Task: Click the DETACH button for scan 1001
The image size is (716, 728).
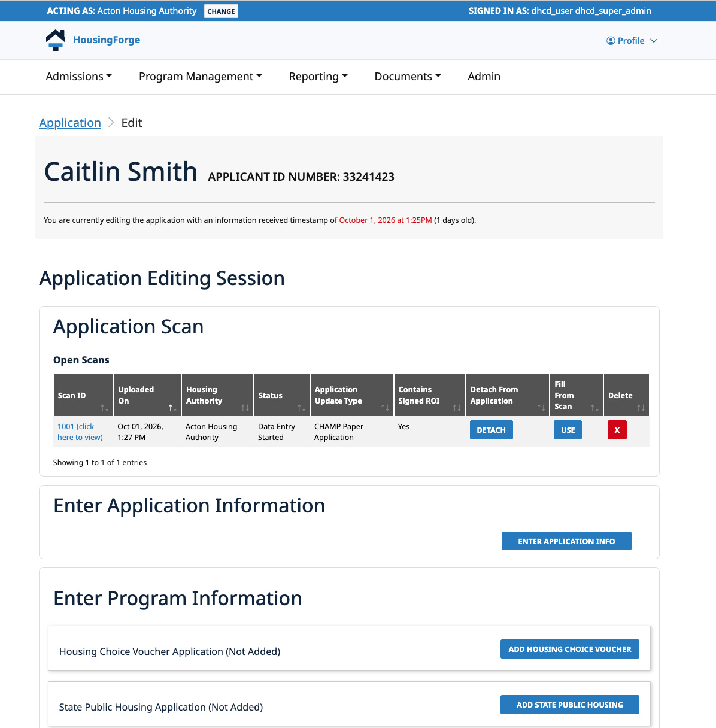Action: pos(492,430)
